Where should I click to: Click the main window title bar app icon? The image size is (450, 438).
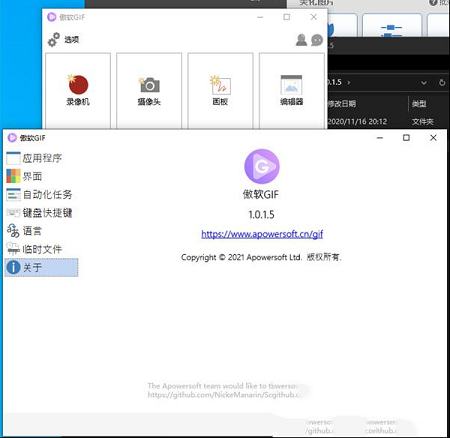51,17
